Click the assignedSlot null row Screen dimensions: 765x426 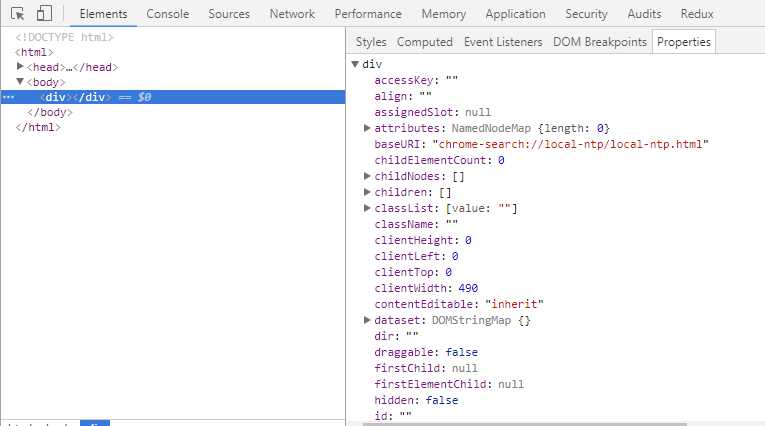433,112
